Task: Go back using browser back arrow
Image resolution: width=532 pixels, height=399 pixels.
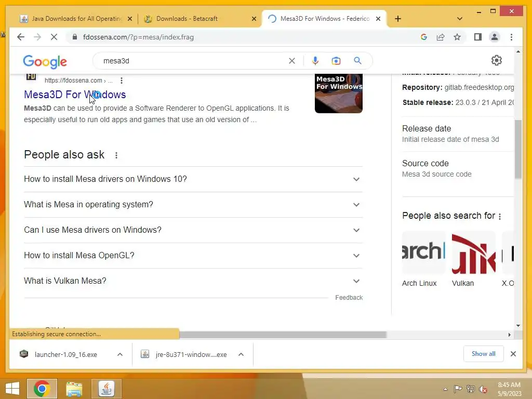Action: pyautogui.click(x=21, y=37)
